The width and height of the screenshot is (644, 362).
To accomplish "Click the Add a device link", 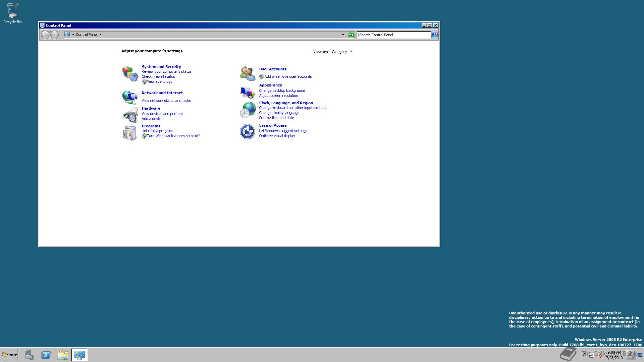I will click(x=152, y=119).
